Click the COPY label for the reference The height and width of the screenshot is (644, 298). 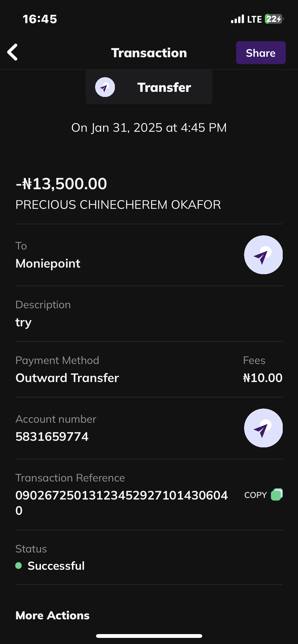point(255,495)
